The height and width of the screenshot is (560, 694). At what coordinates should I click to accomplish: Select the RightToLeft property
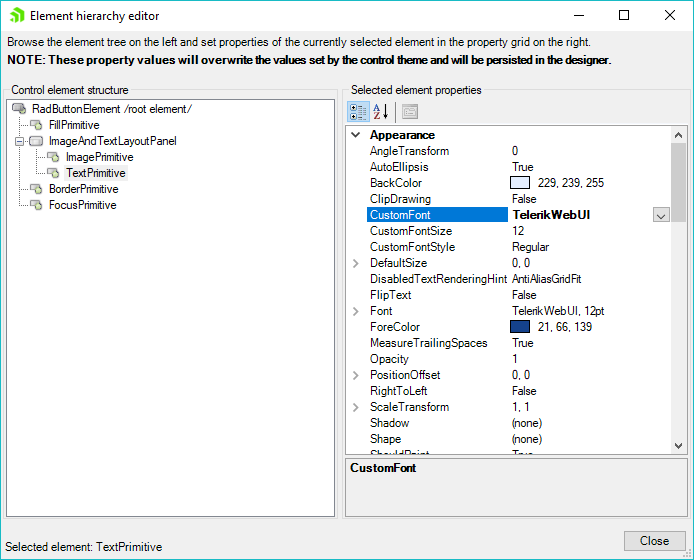pos(398,391)
